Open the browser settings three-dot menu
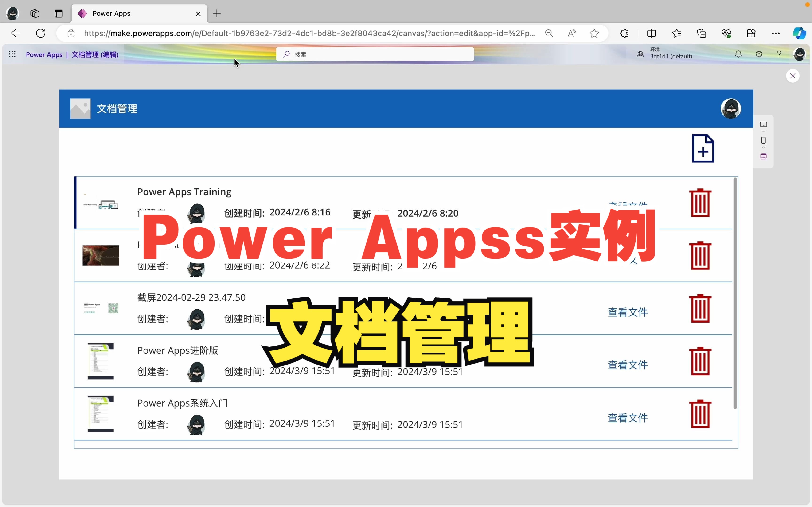Viewport: 812px width, 507px height. 776,33
